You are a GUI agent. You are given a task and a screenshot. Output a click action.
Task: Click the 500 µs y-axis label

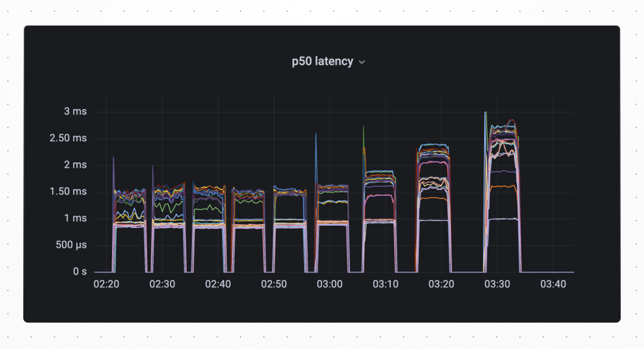coord(71,245)
